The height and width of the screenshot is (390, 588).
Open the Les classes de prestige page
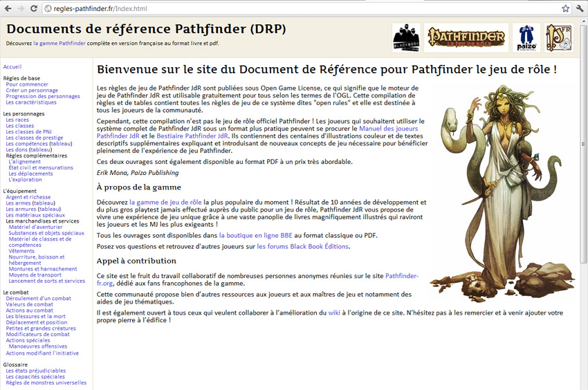click(x=35, y=138)
